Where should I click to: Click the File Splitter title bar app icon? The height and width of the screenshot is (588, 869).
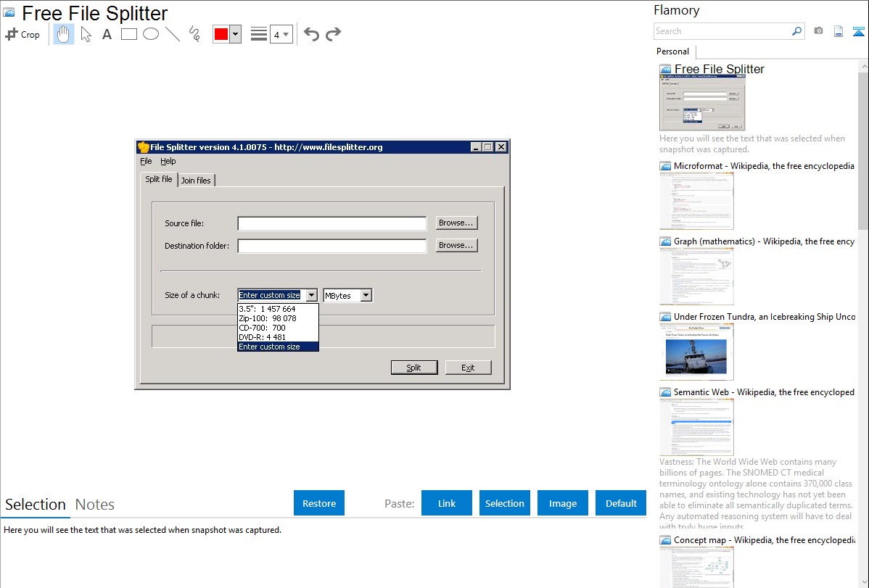coord(144,147)
